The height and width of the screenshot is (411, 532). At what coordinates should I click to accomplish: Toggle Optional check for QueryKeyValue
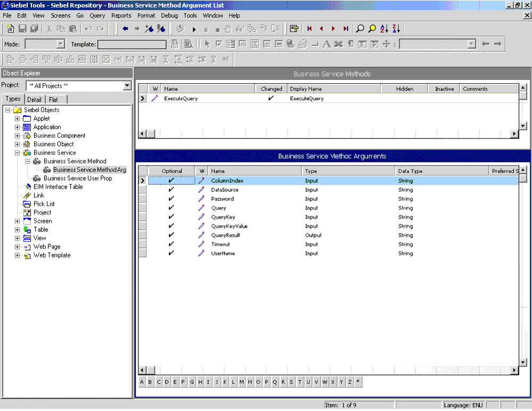[171, 226]
